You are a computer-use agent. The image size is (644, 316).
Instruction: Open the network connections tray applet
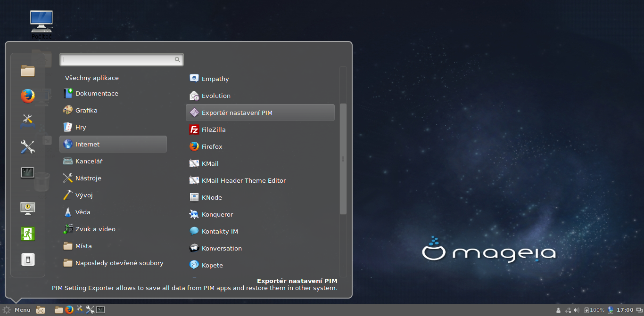pyautogui.click(x=568, y=310)
